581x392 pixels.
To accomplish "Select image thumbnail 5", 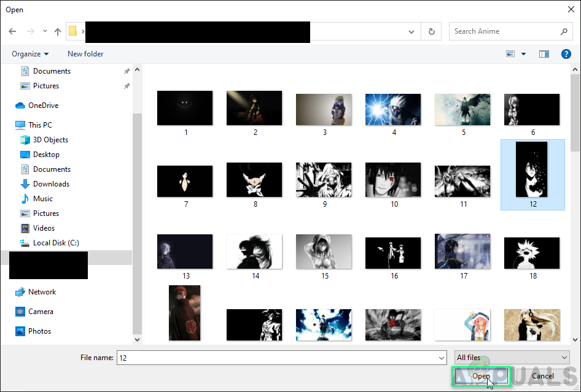I will (x=462, y=110).
